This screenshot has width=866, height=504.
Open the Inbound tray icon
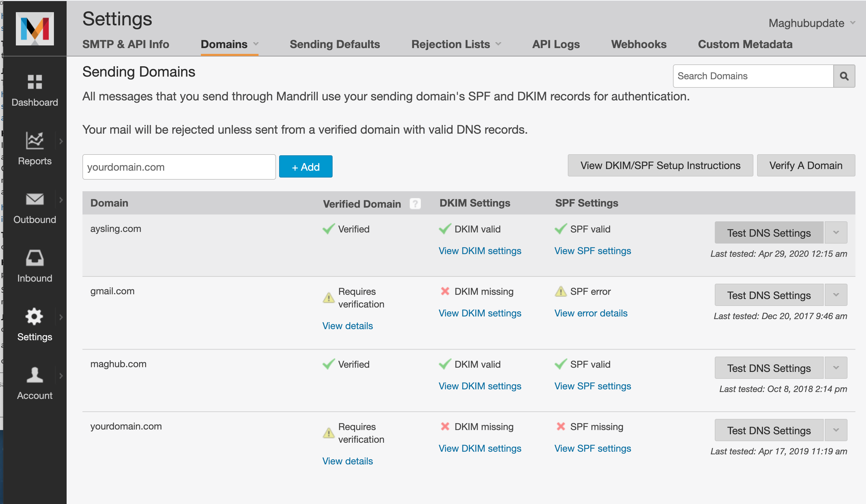tap(35, 258)
